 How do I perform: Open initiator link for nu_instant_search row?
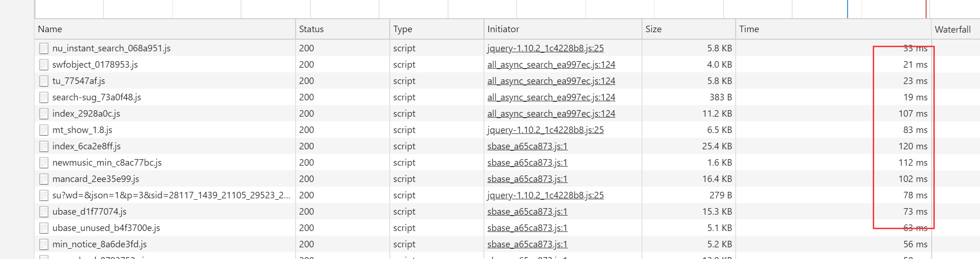pos(545,48)
